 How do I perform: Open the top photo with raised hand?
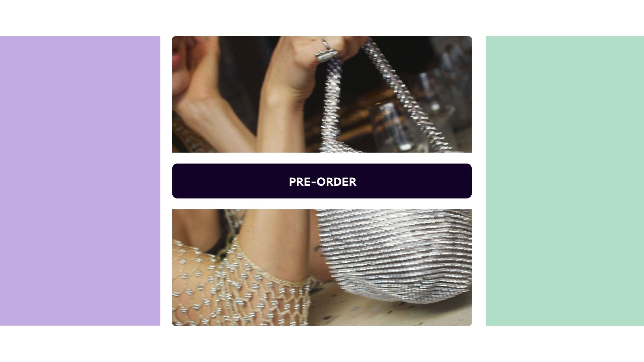tap(322, 95)
